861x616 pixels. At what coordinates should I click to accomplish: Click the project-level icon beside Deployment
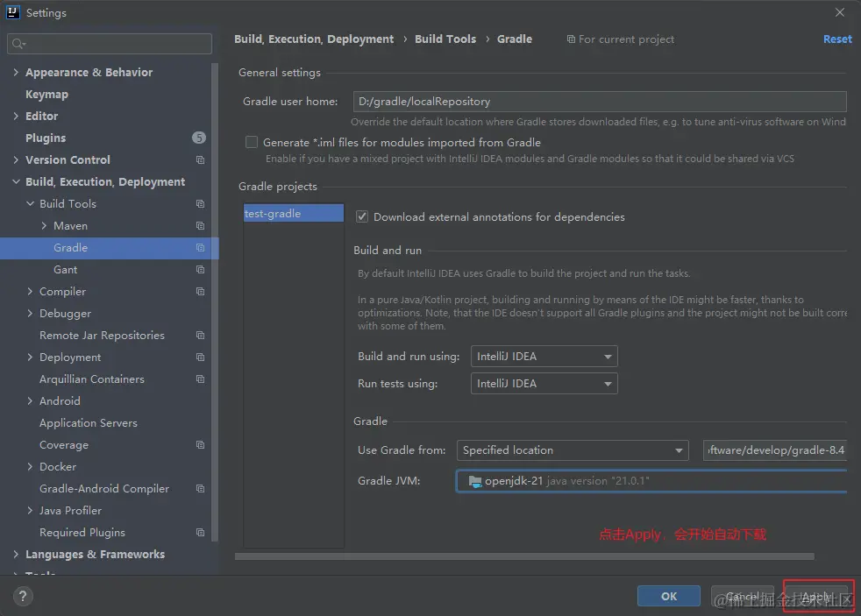201,358
